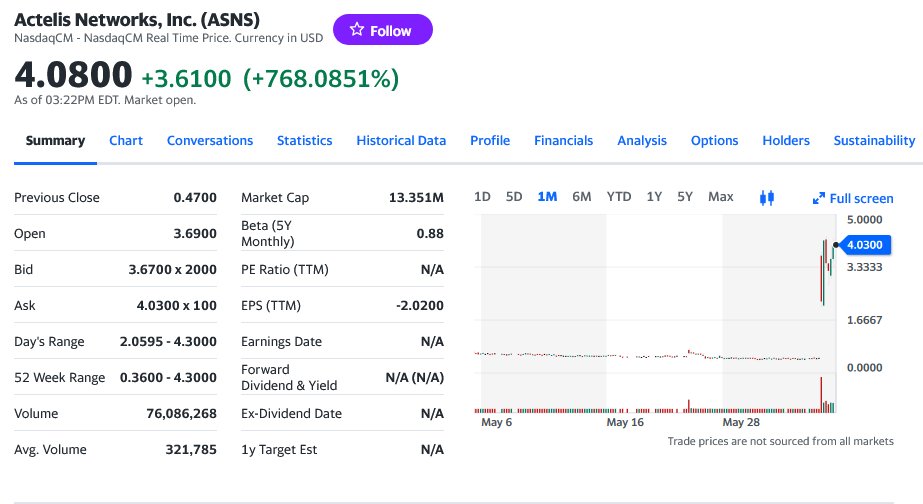The image size is (923, 504).
Task: Select the Analysis tab
Action: coord(642,141)
